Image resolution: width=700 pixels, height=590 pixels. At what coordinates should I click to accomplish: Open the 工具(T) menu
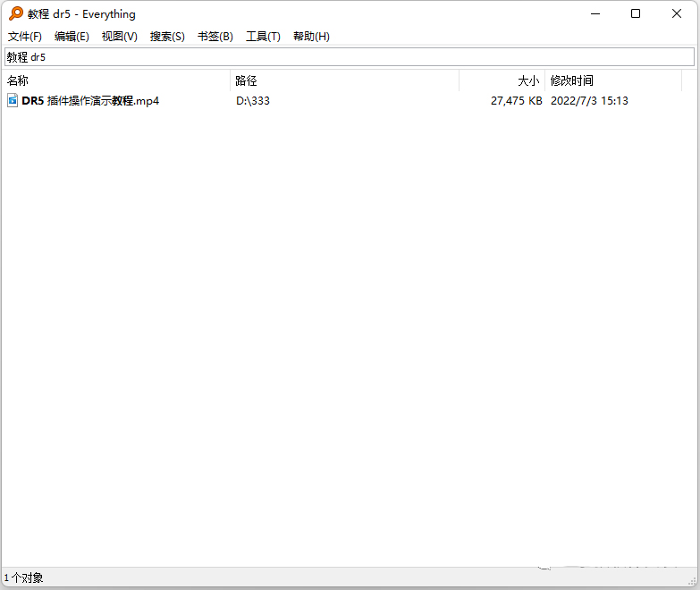pos(263,37)
